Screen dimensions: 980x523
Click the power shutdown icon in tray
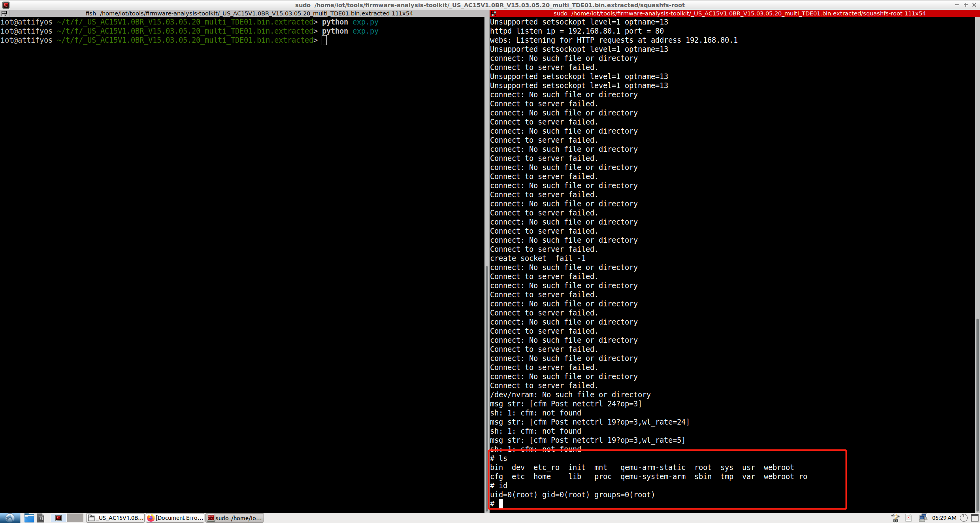click(x=964, y=518)
